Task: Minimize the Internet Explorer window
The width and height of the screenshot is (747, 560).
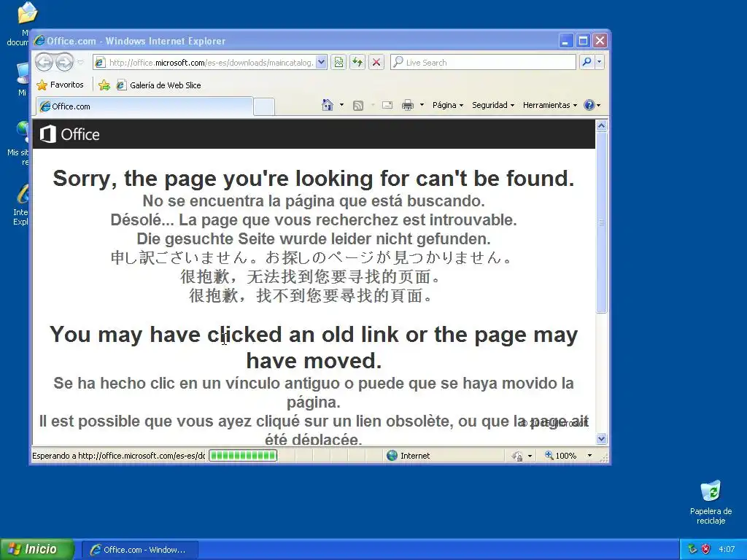Action: tap(565, 41)
